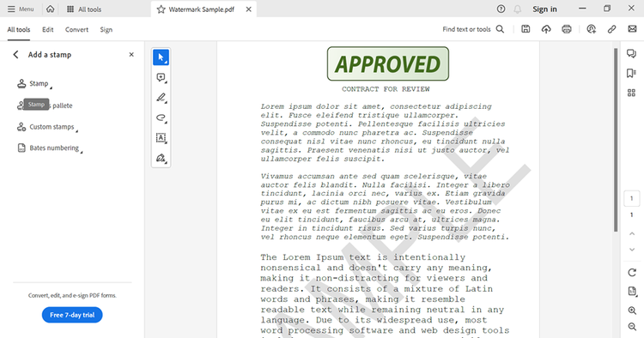644x338 pixels.
Task: Rotate the page clockwise
Action: click(x=632, y=272)
